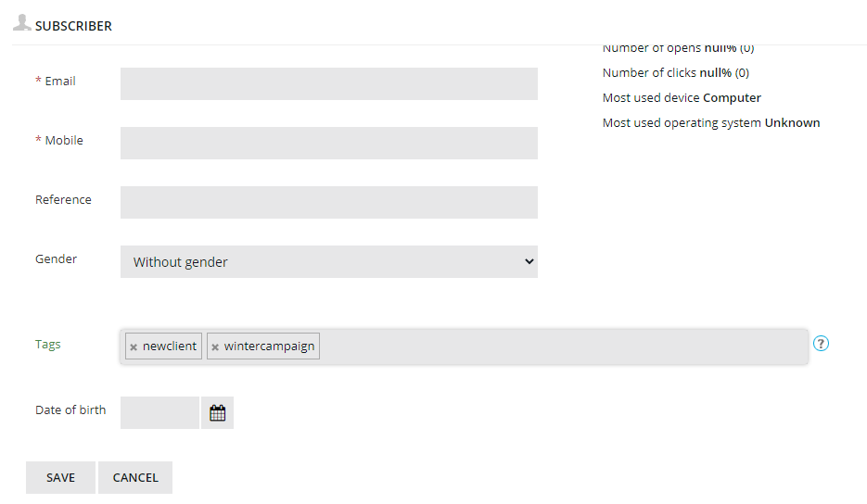Click into the Mobile input field
867x504 pixels.
(x=328, y=143)
